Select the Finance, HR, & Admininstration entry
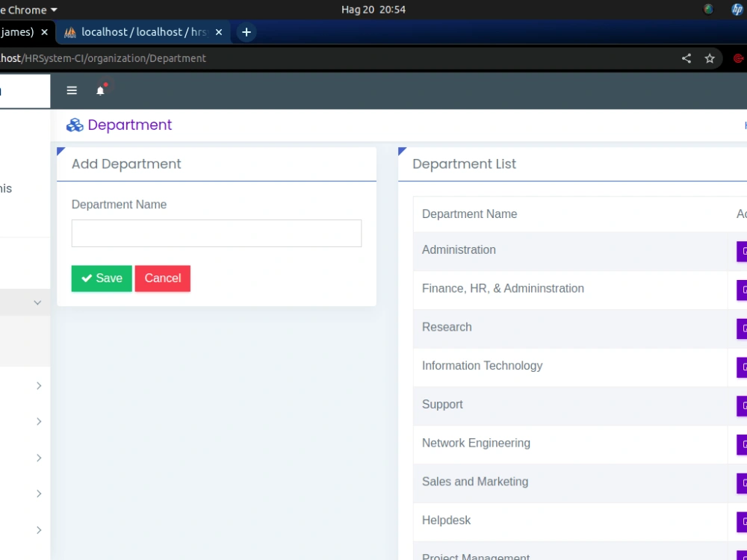The height and width of the screenshot is (560, 747). coord(503,288)
